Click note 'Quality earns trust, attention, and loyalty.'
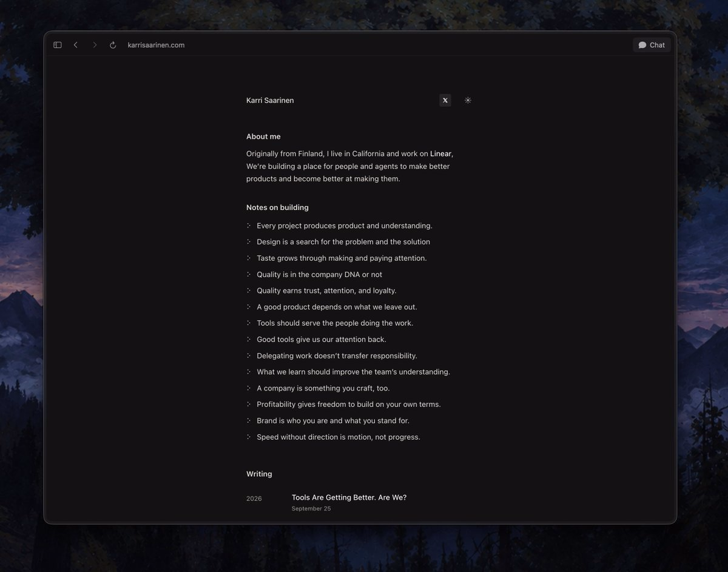 point(326,291)
